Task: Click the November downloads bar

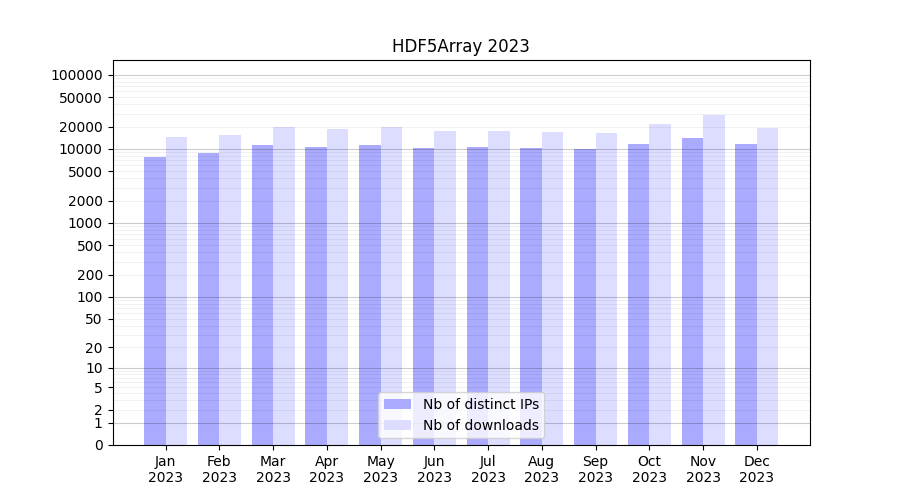Action: [714, 280]
